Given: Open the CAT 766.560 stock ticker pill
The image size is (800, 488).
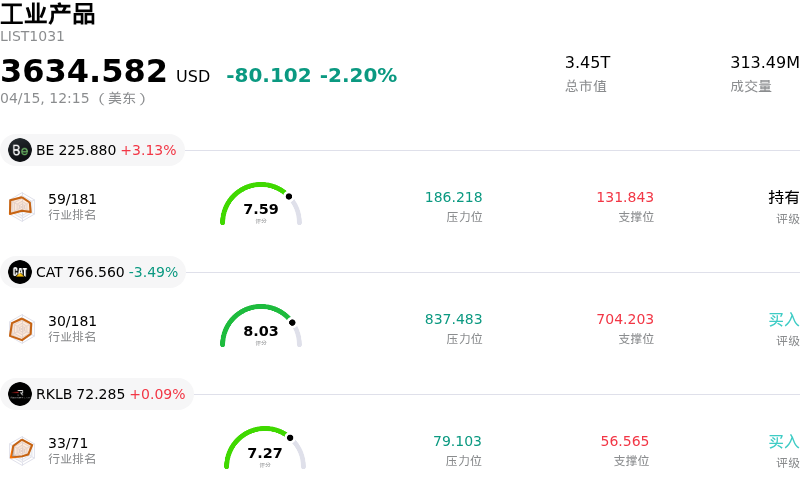Looking at the screenshot, I should [x=94, y=272].
